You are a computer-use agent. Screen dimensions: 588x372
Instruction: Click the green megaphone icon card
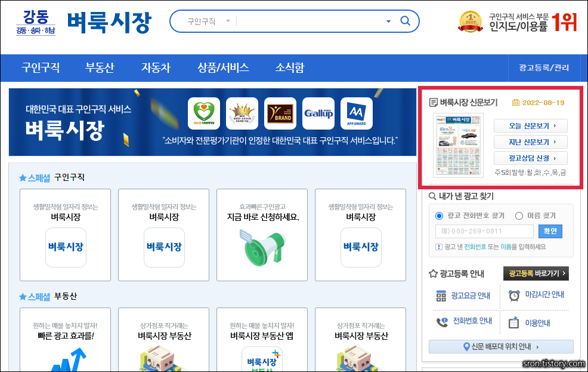coord(262,235)
